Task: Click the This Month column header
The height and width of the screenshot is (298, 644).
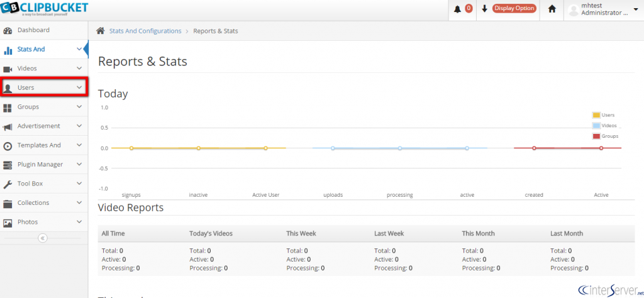Action: pyautogui.click(x=479, y=233)
